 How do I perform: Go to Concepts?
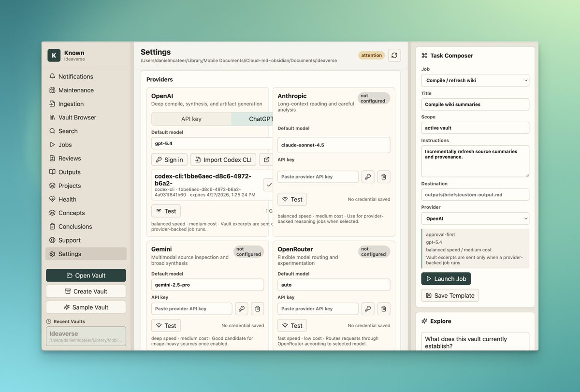pyautogui.click(x=86, y=213)
